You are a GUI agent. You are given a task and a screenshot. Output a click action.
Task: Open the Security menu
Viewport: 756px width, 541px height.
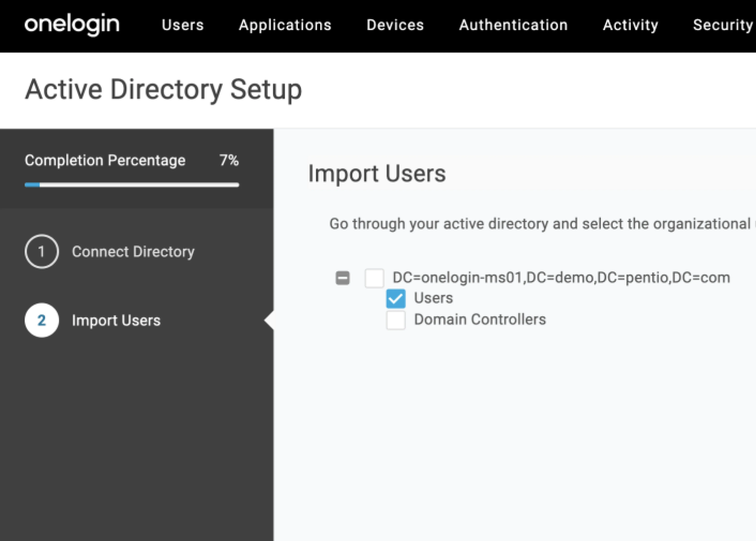(x=723, y=25)
